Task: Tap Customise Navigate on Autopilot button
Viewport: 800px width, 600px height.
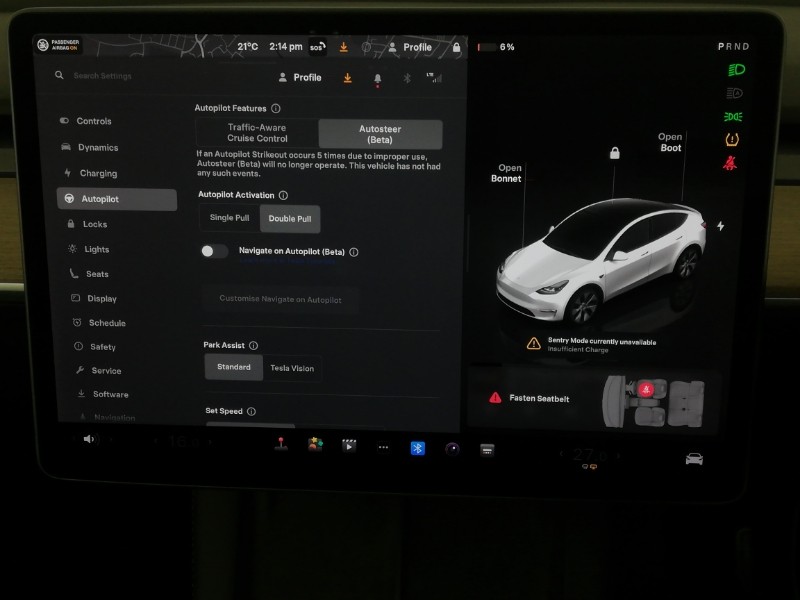Action: click(280, 299)
